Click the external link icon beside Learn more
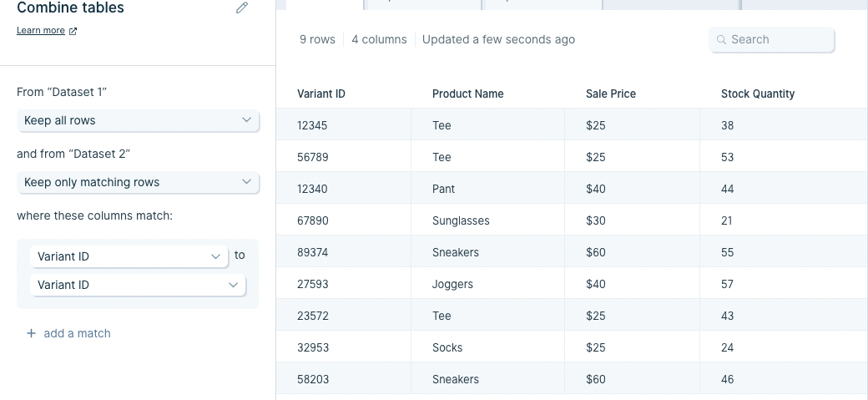This screenshot has width=868, height=400. [x=73, y=31]
